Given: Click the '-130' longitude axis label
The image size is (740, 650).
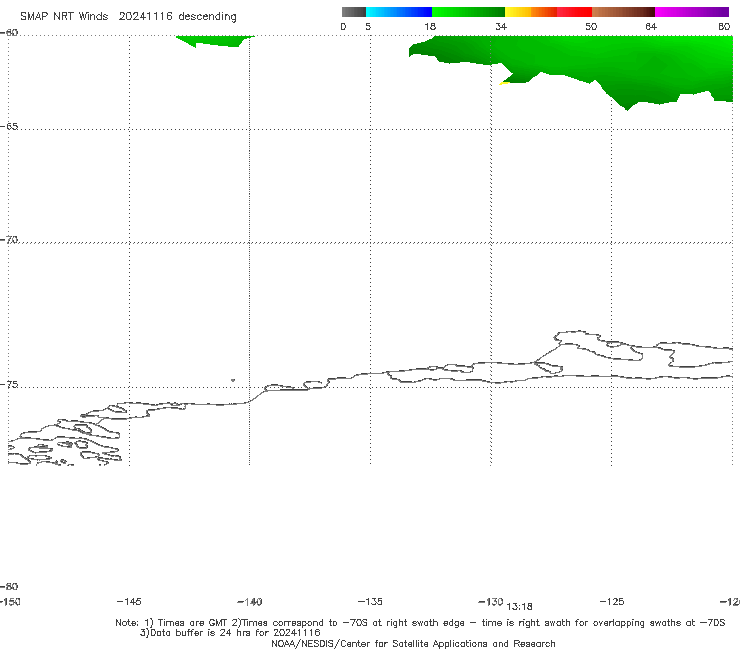Looking at the screenshot, I should [x=491, y=601].
